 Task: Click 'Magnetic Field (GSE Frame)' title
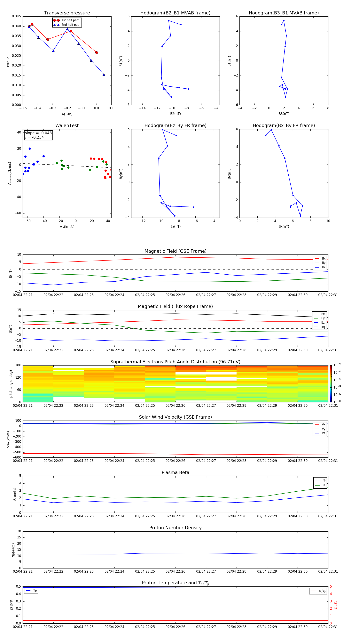pyautogui.click(x=175, y=251)
